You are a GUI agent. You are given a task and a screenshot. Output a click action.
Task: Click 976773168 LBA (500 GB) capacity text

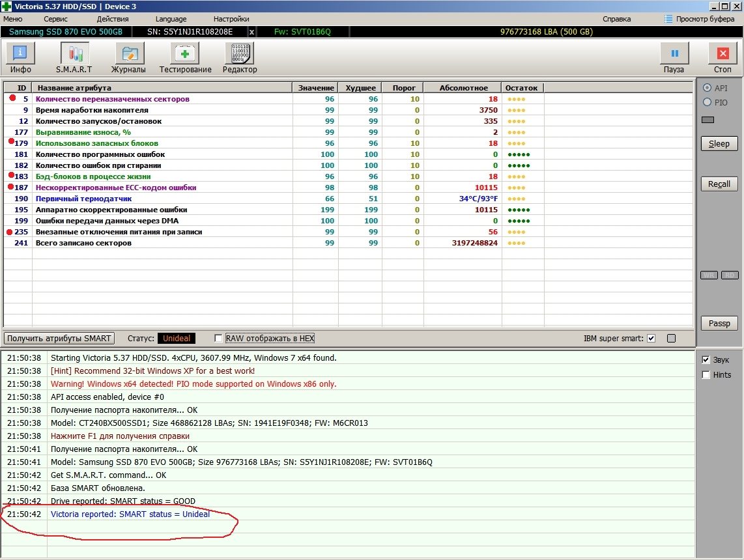(546, 32)
